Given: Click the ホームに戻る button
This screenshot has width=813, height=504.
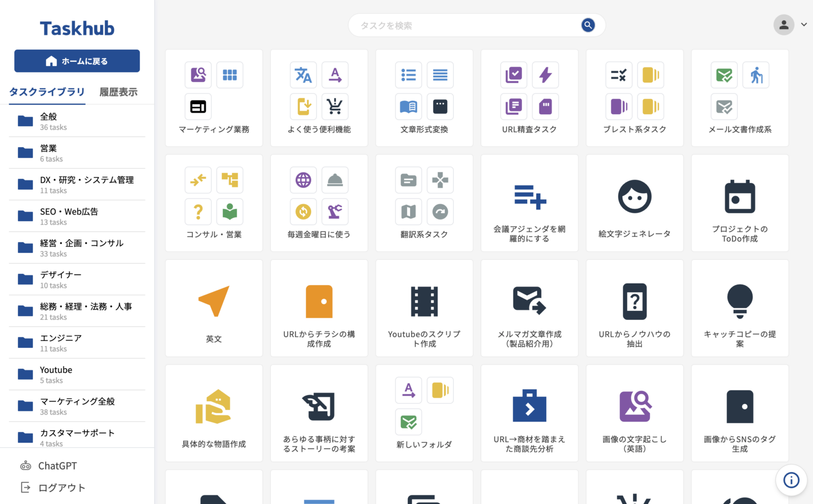Looking at the screenshot, I should [77, 61].
